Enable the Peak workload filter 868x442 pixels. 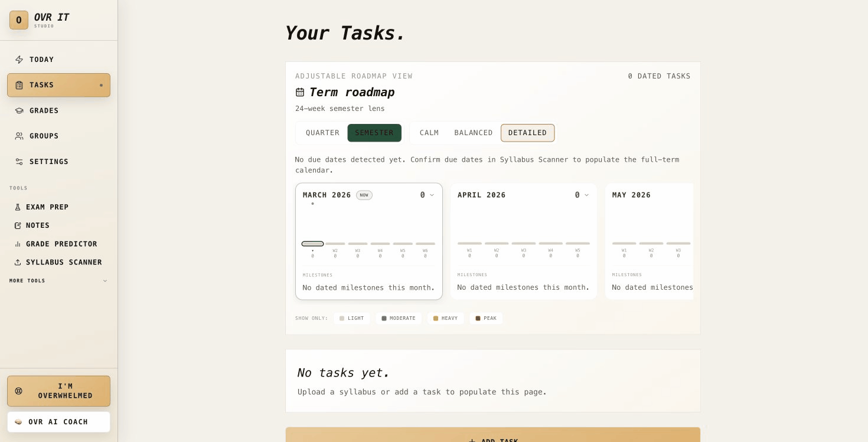coord(486,318)
